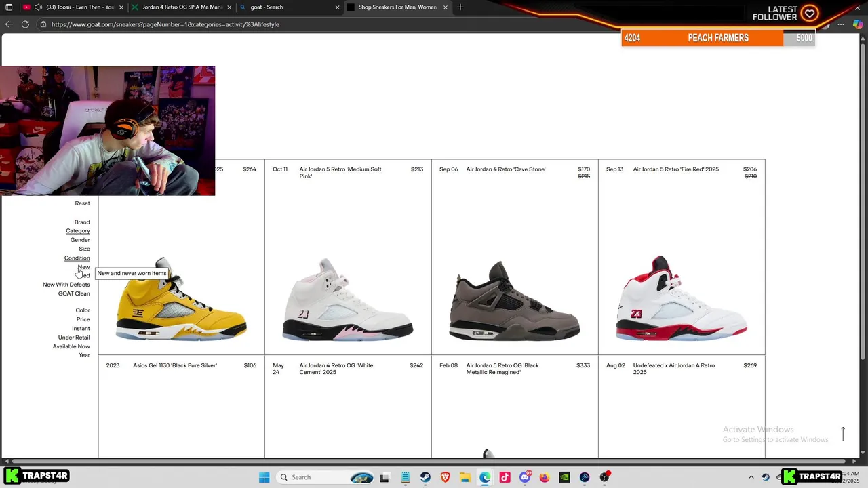Viewport: 868px width, 488px height.
Task: Reload the page with refresh icon
Action: 25,24
